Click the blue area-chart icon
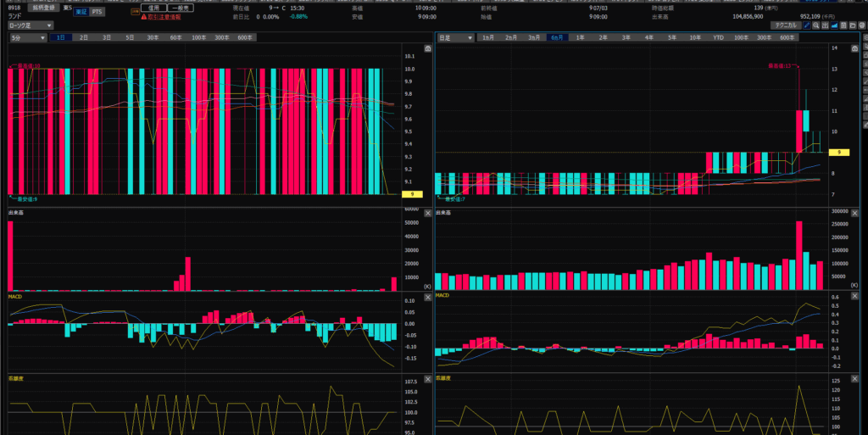 point(834,25)
